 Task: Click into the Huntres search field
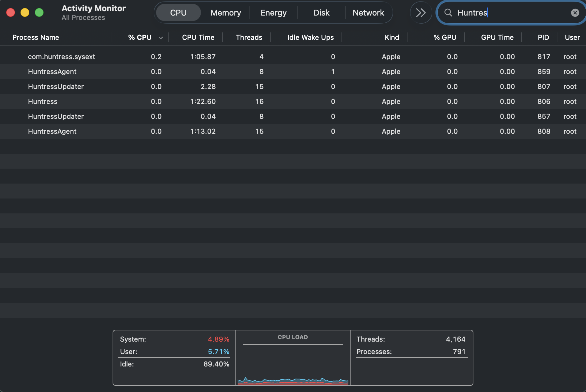tap(510, 13)
